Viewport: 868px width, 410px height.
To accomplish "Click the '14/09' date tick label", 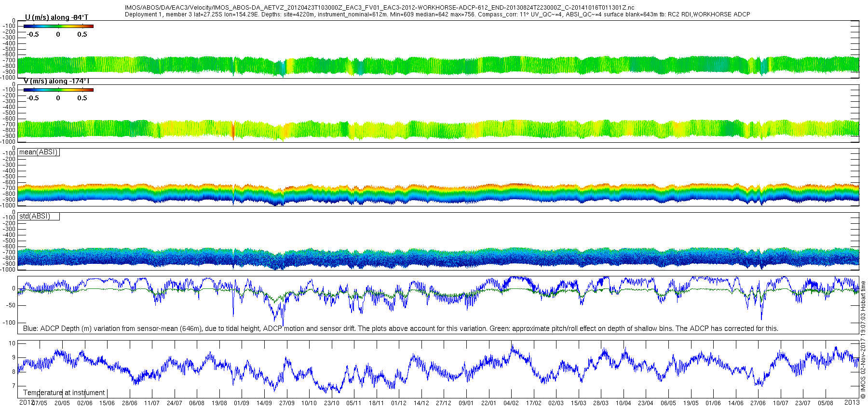I will click(264, 403).
